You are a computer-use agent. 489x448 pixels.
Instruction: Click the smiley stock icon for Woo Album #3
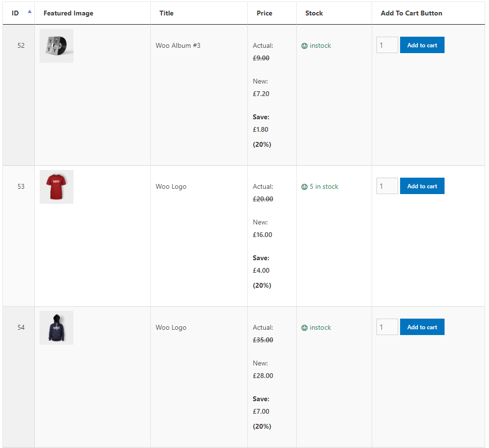[303, 45]
